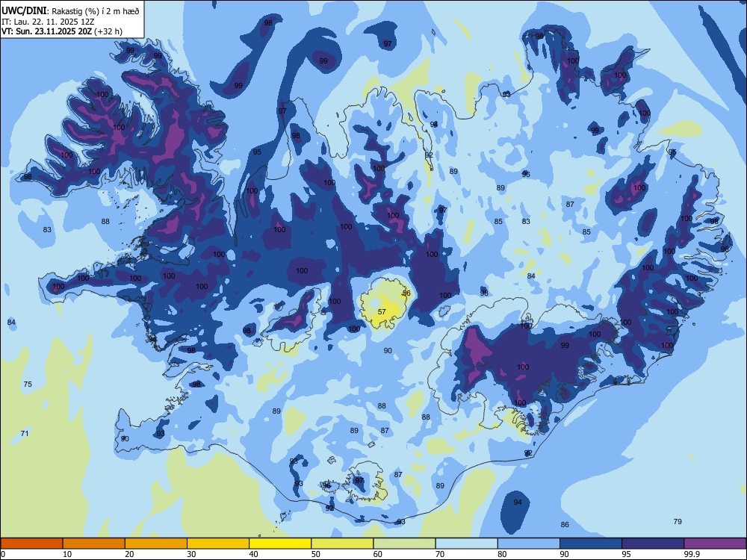
Task: Click the value 56 in the yellow glacier area
Action: (x=406, y=293)
